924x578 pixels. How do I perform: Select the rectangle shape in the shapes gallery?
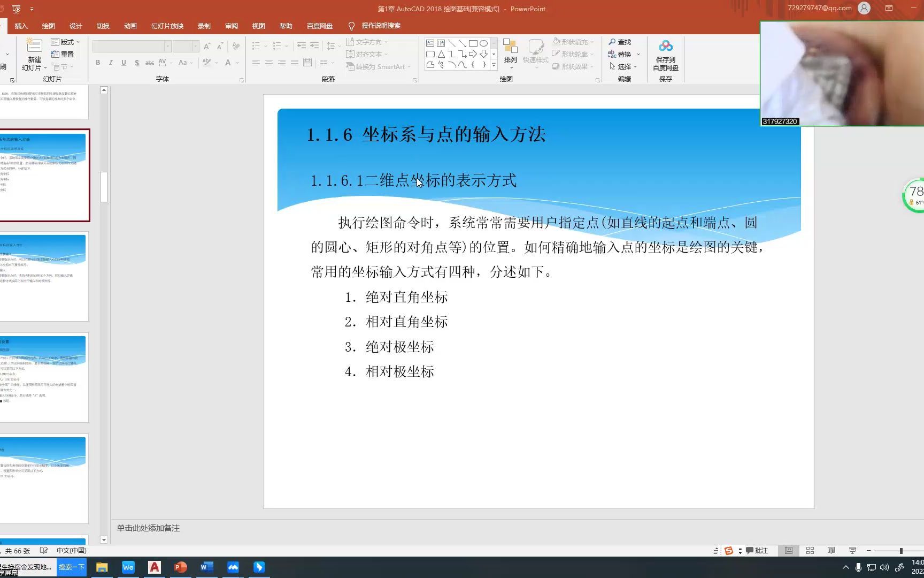[x=474, y=43]
